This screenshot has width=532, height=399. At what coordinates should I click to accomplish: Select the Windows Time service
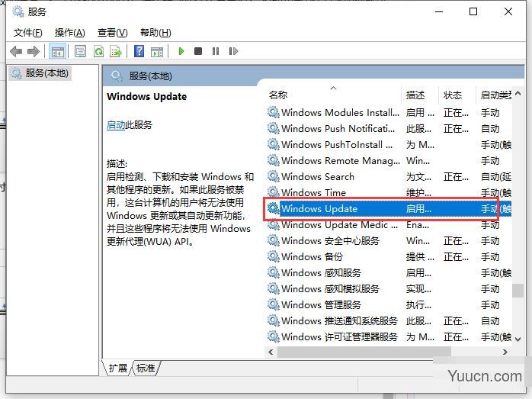[389, 192]
